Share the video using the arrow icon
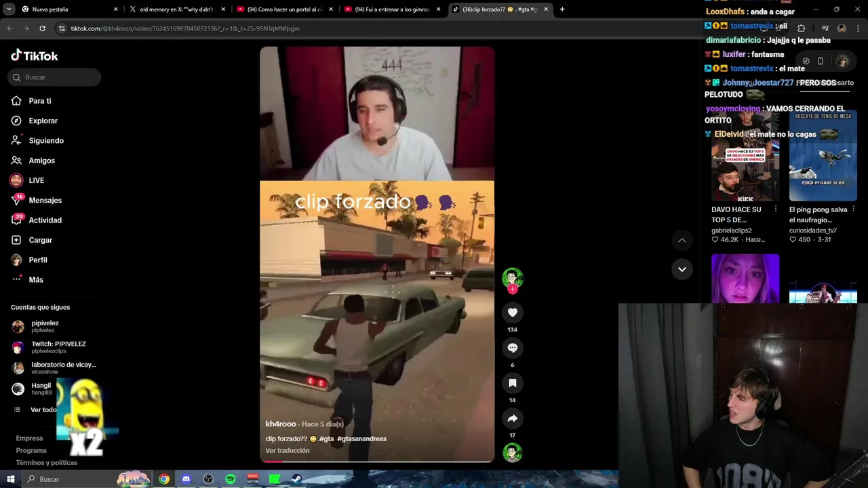The width and height of the screenshot is (868, 488). coord(513,418)
